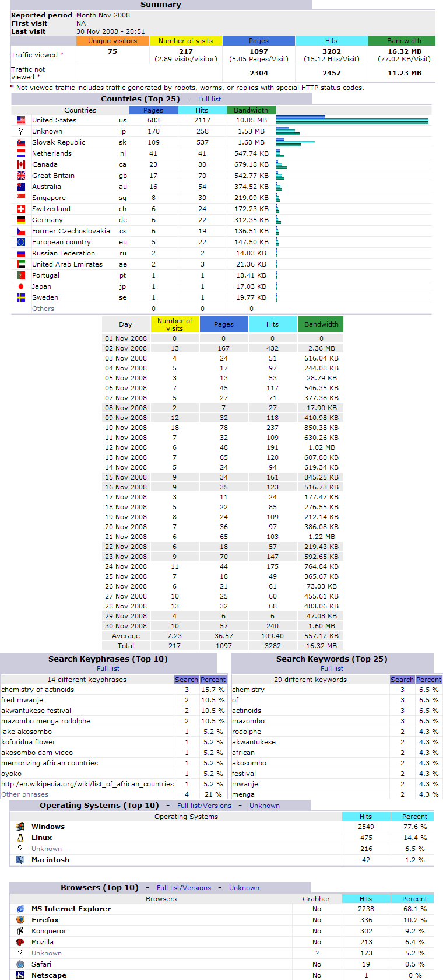The image size is (443, 980).
Task: Open Browsers Full list/Versions link
Action: pyautogui.click(x=184, y=888)
